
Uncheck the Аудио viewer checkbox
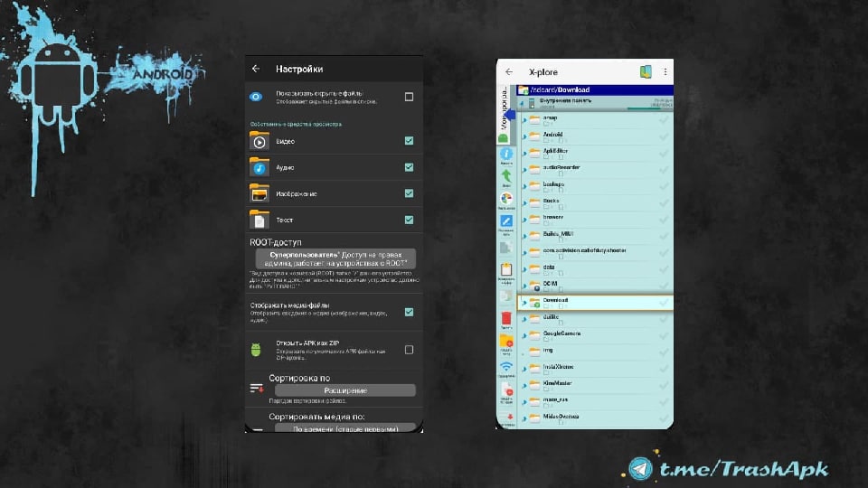click(x=409, y=167)
